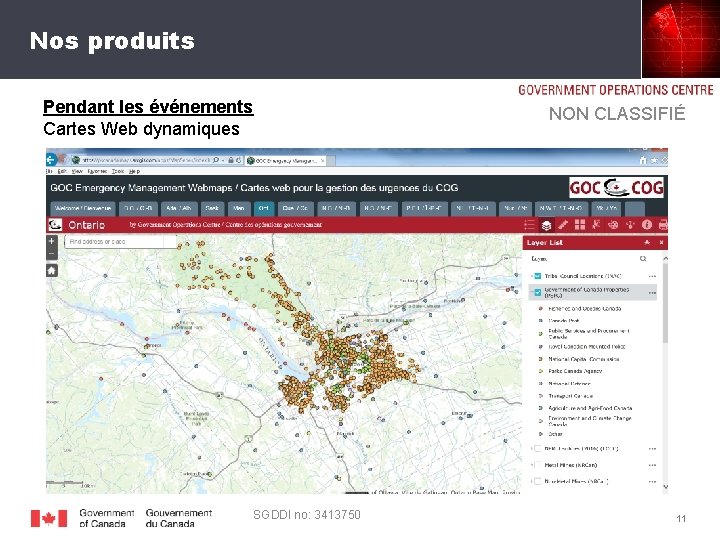Open the Basemap Gallery grid icon
The width and height of the screenshot is (720, 540).
coord(579,225)
